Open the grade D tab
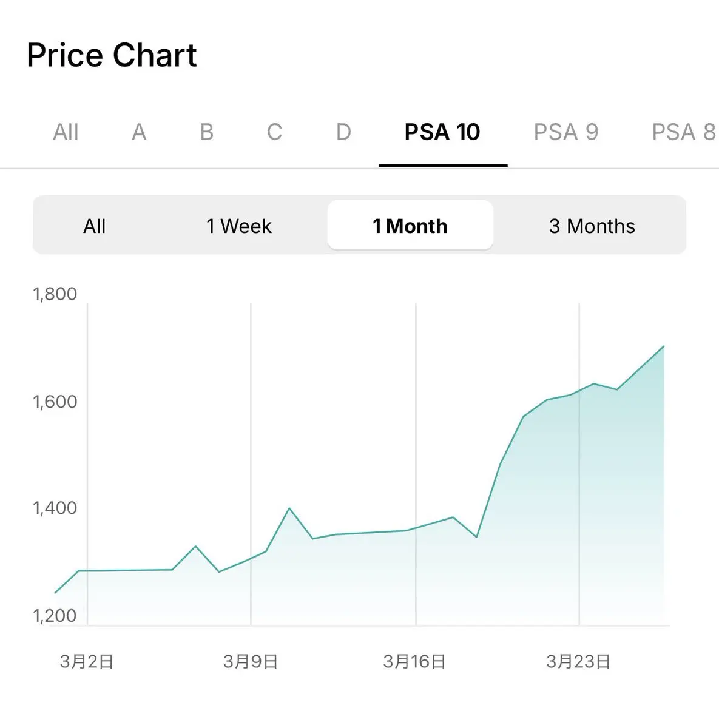 [x=343, y=132]
